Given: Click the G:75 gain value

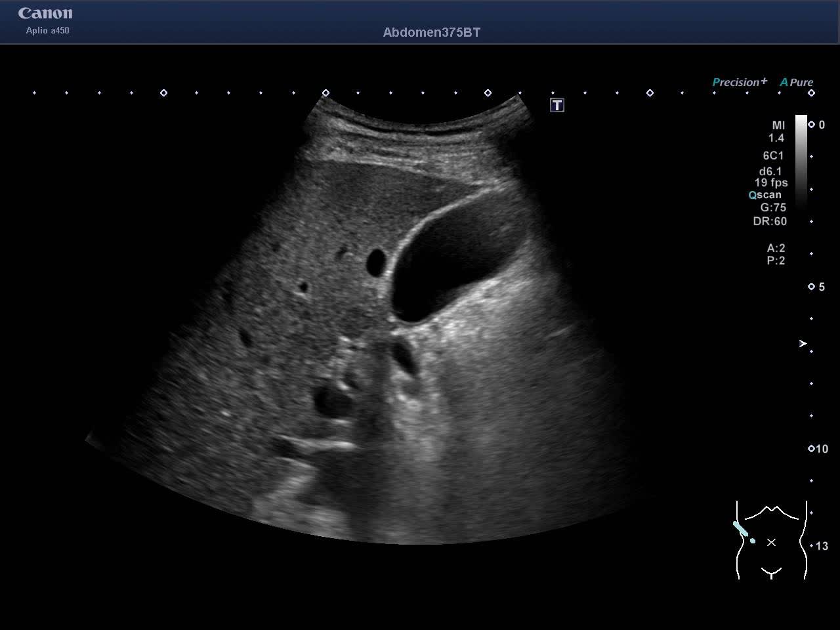Looking at the screenshot, I should [773, 207].
